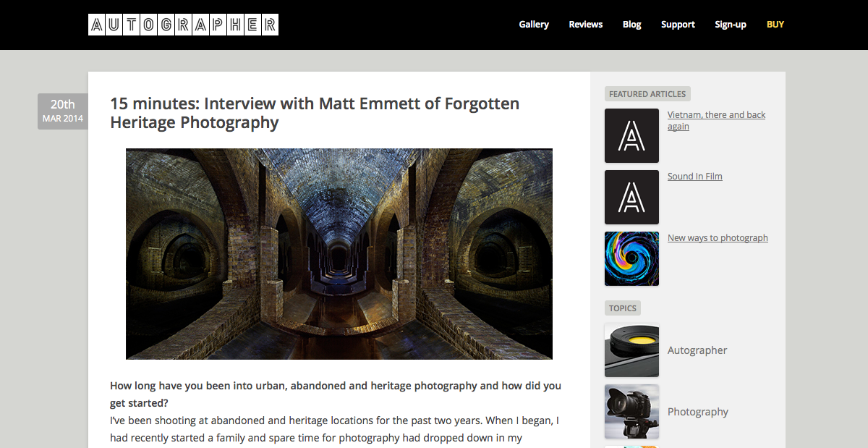Click the 20th Mar 2014 date badge
Screen dimensions: 868x448
(63, 111)
